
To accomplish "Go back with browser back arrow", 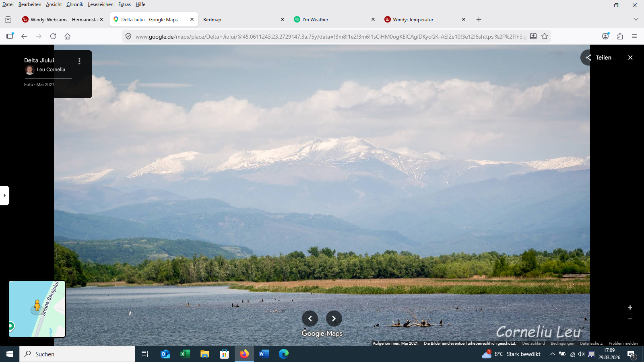I will coord(24,36).
